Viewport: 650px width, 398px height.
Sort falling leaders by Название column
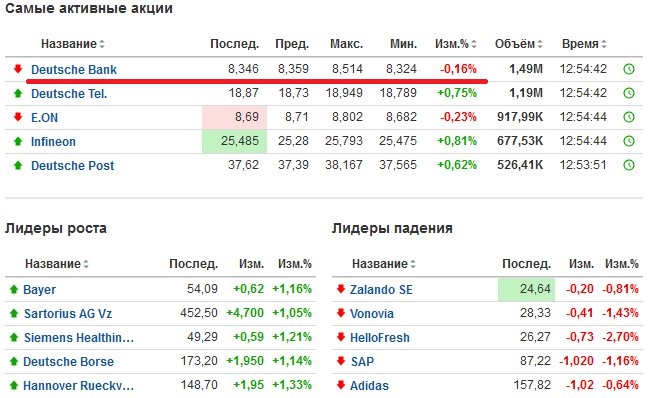(x=384, y=264)
